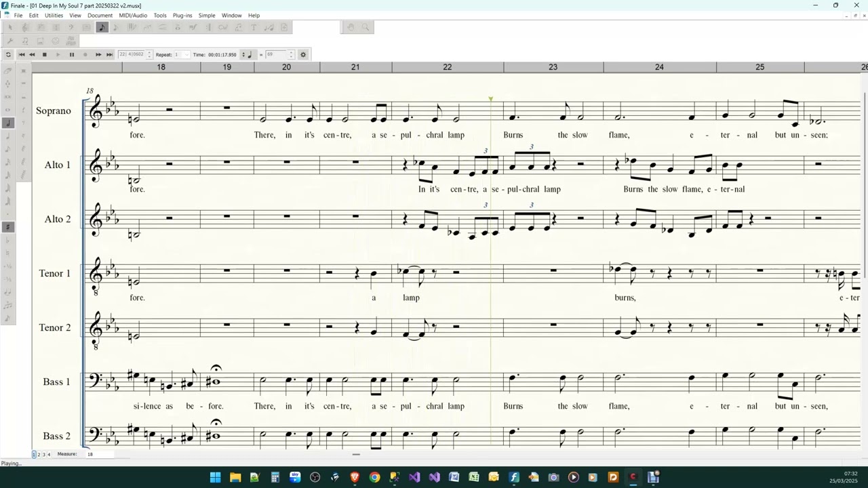Toggle the highlighted Sharp accidental in Simple Entry palette
Viewport: 868px width, 488px height.
(x=8, y=226)
